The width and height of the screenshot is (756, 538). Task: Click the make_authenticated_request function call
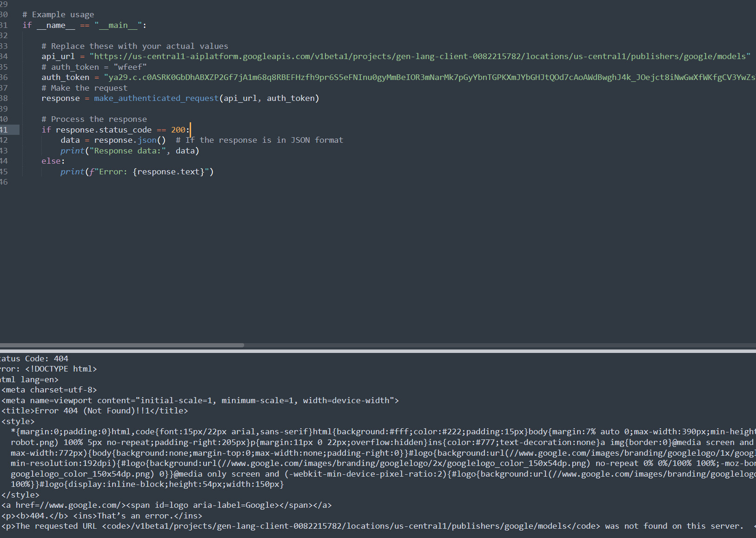pos(156,98)
